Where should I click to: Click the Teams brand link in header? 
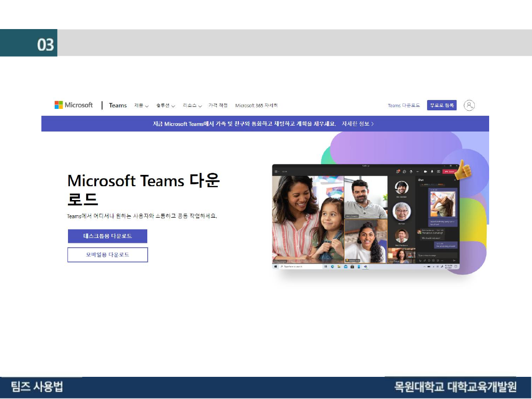point(118,105)
